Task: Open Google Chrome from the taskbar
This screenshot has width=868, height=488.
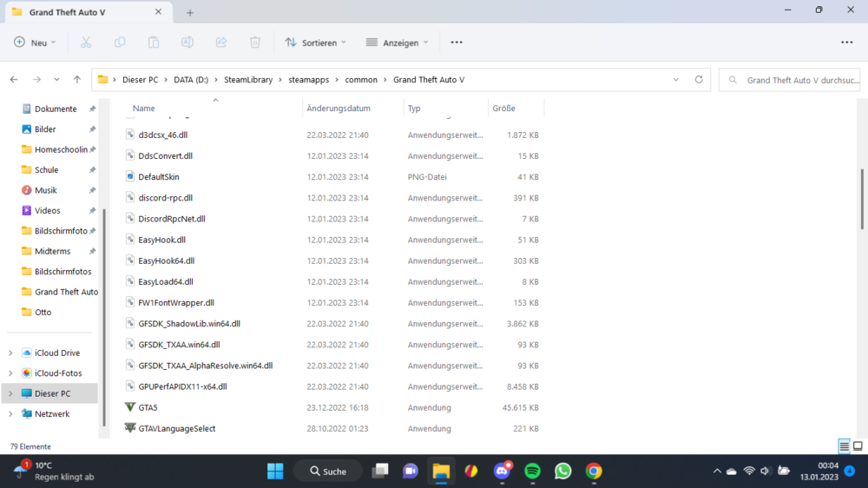Action: [594, 471]
